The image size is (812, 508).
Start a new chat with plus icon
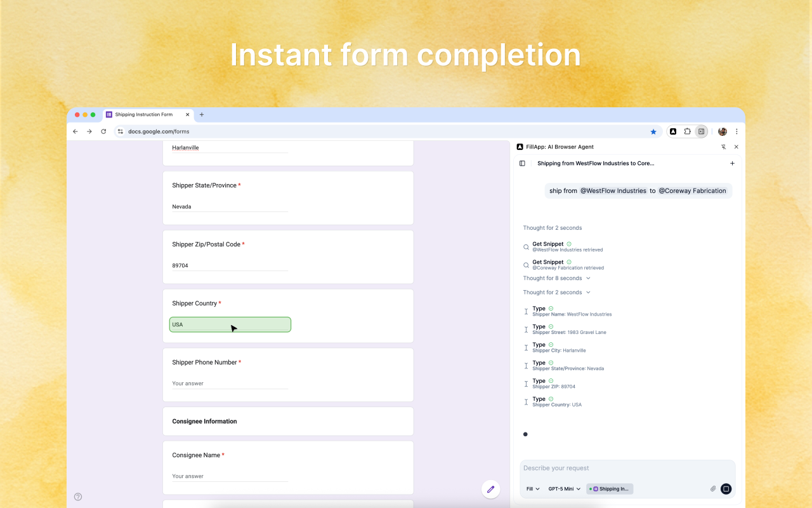pyautogui.click(x=732, y=163)
